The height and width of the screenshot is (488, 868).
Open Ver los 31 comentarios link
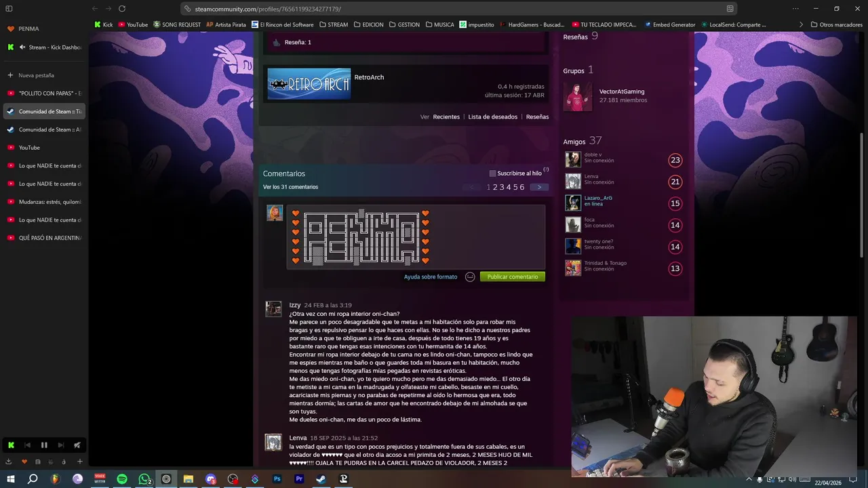pyautogui.click(x=290, y=187)
